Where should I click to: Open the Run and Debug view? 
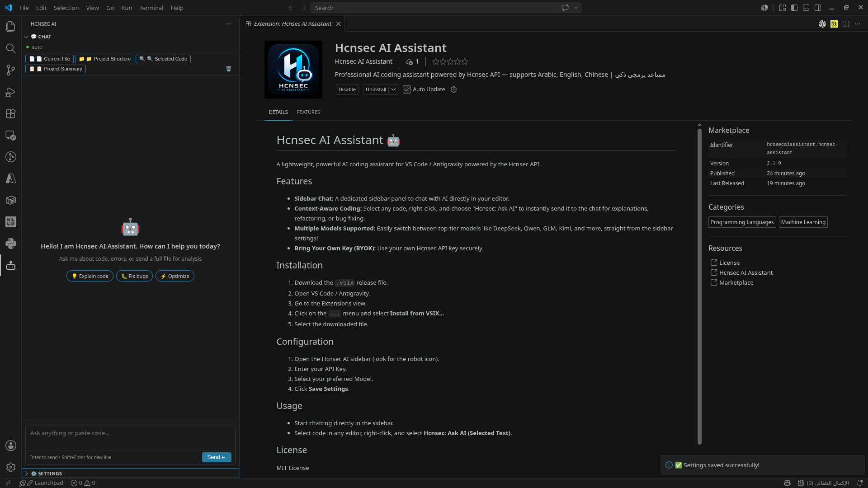point(11,92)
